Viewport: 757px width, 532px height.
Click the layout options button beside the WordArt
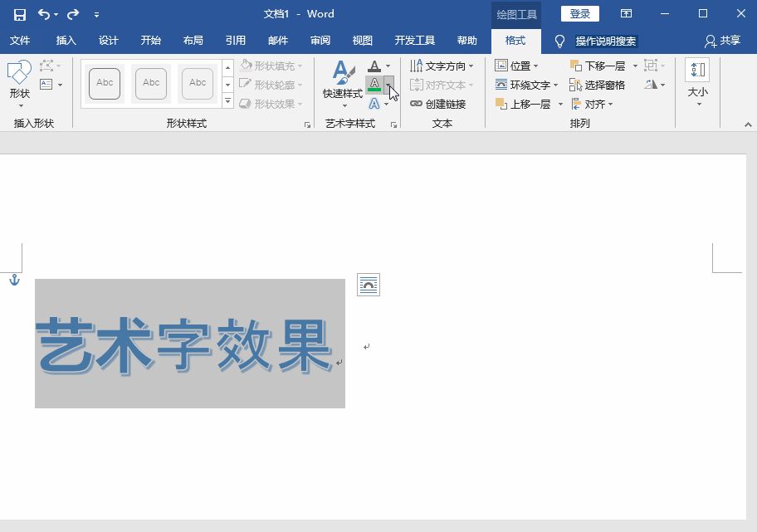(368, 284)
